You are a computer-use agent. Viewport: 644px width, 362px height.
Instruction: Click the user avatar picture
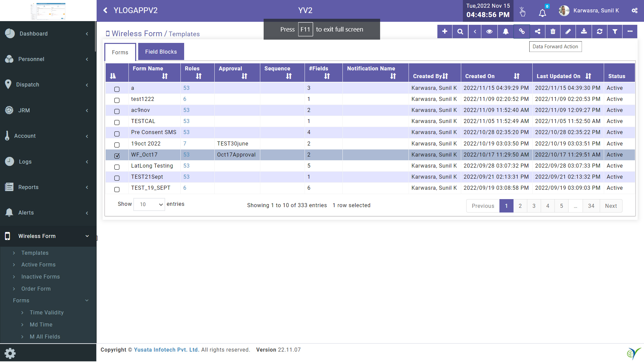[x=564, y=11]
